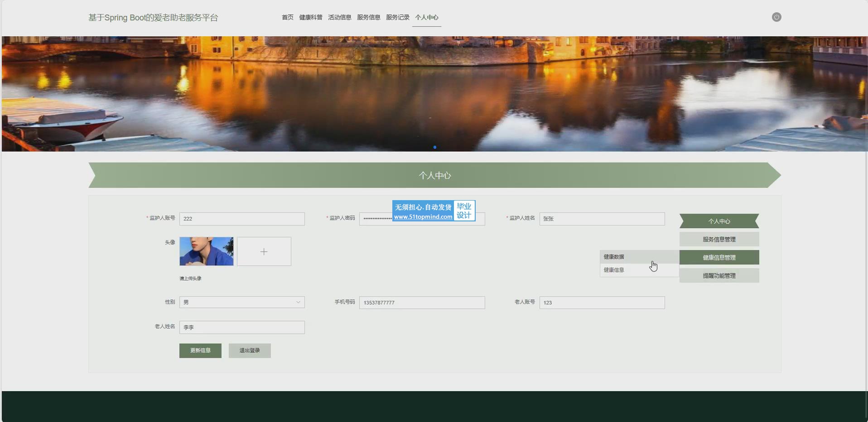Select 个人中心 in the top navigation
Image resolution: width=868 pixels, height=422 pixels.
[427, 17]
